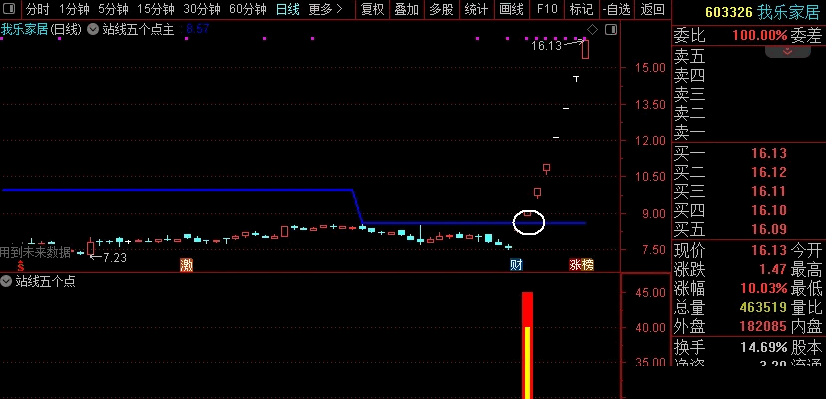Open the 复权 price adjustment option
This screenshot has height=399, width=826.
click(x=372, y=9)
